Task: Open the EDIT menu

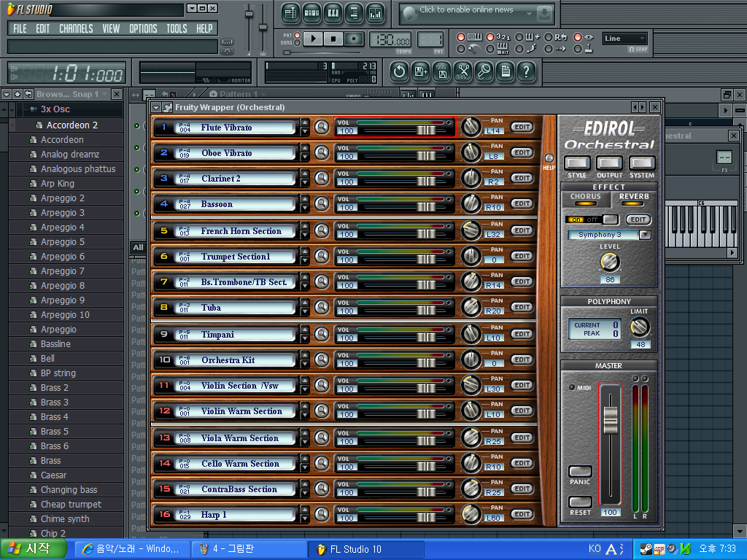Action: point(43,28)
